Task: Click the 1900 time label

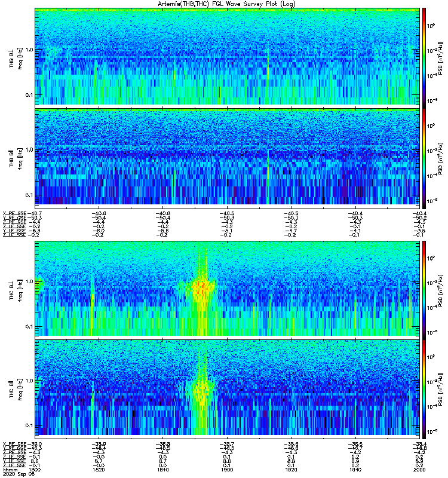Action: pos(227,470)
